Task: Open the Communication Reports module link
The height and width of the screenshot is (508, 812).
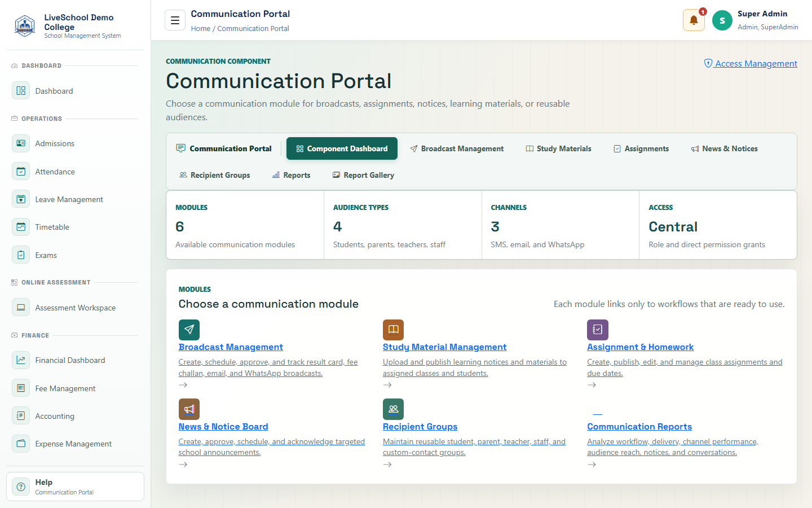Action: (639, 426)
